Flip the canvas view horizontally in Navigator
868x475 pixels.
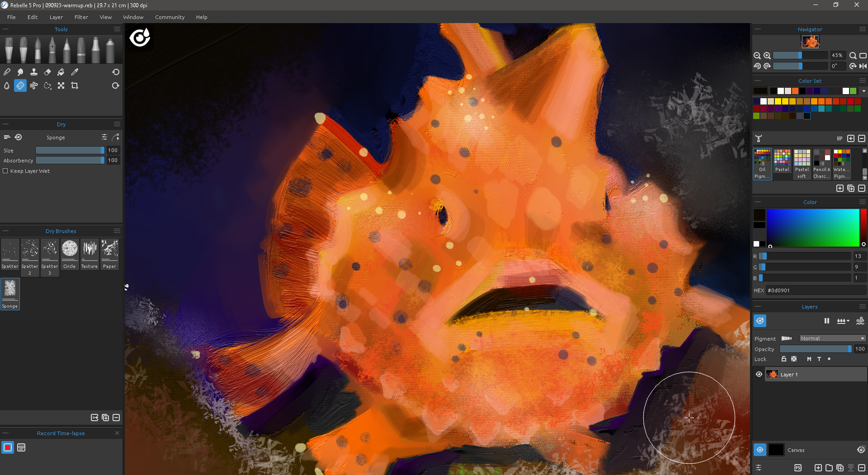click(863, 66)
